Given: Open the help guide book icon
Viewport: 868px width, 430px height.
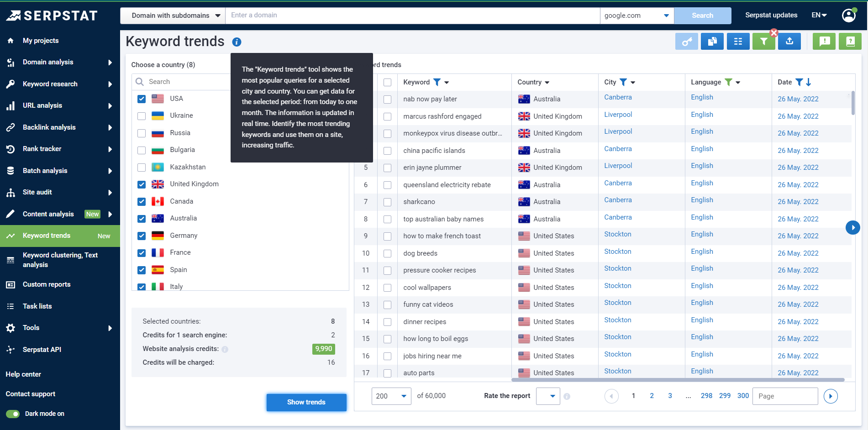Looking at the screenshot, I should [850, 41].
